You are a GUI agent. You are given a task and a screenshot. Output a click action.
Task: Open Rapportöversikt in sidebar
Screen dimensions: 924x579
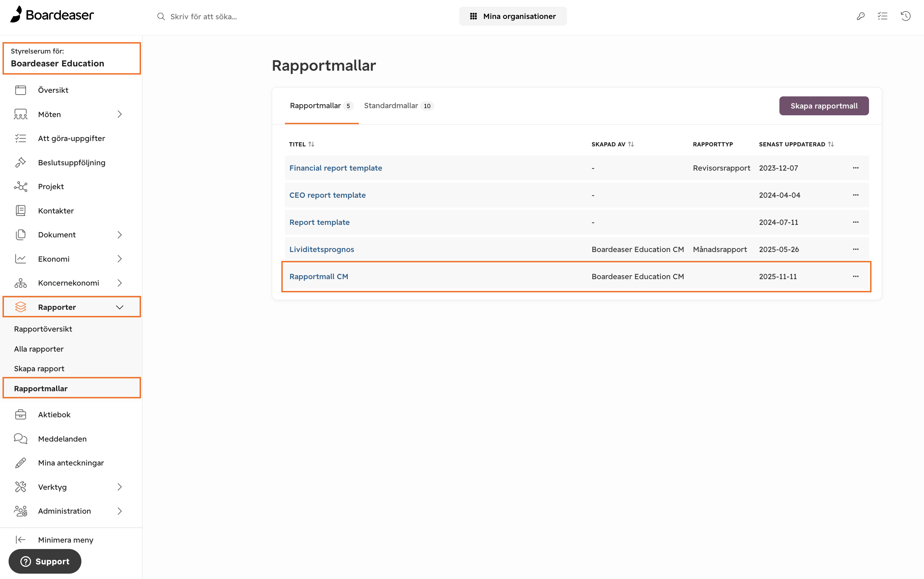coord(43,329)
